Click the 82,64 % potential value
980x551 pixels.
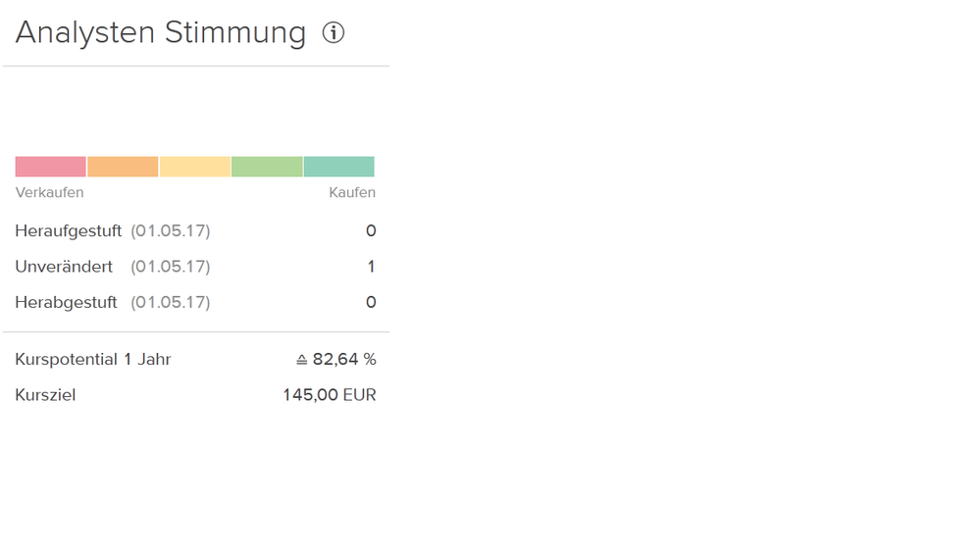[344, 360]
